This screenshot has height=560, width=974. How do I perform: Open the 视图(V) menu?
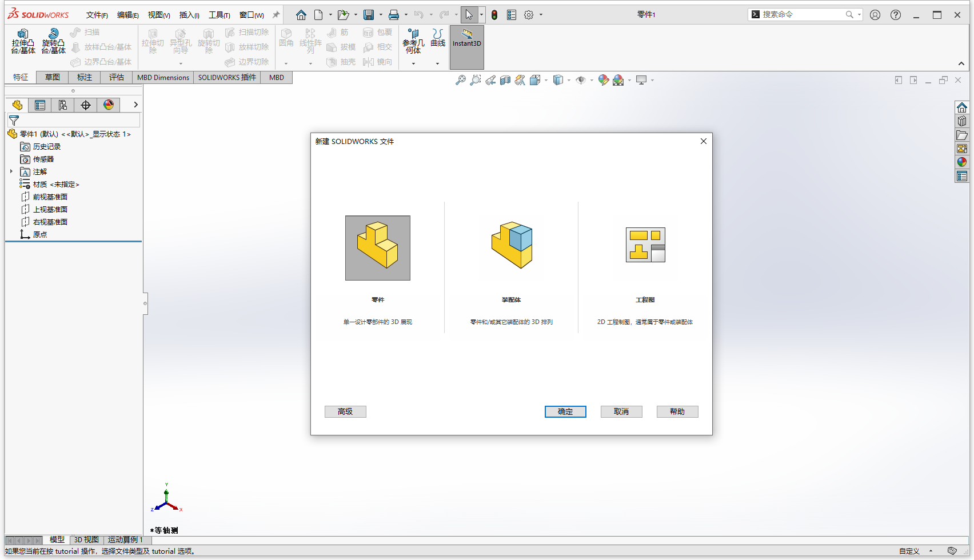pos(159,15)
